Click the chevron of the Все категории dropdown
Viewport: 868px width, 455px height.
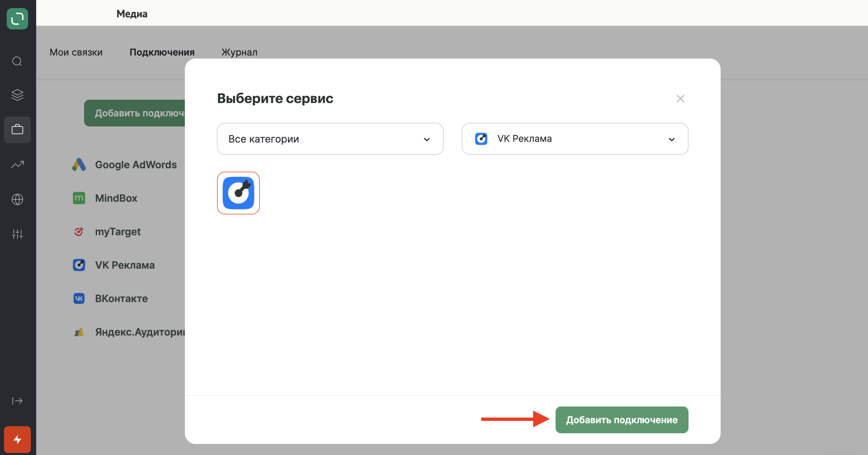(x=427, y=139)
